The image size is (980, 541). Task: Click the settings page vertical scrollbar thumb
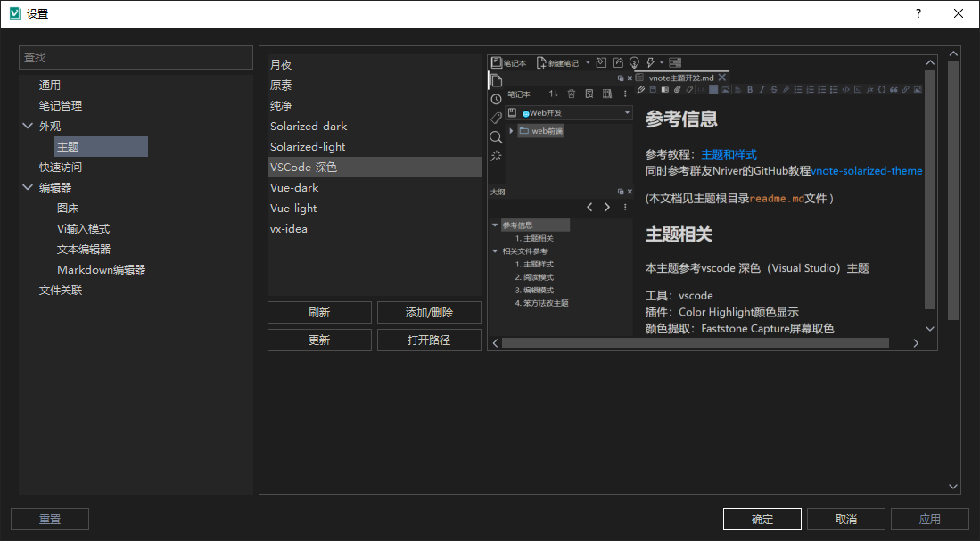[x=953, y=191]
